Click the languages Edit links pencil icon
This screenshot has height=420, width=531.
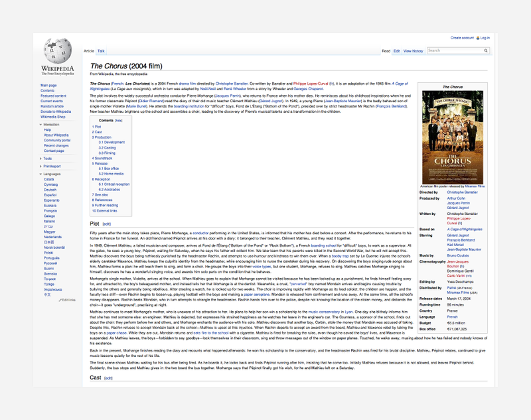click(x=60, y=300)
